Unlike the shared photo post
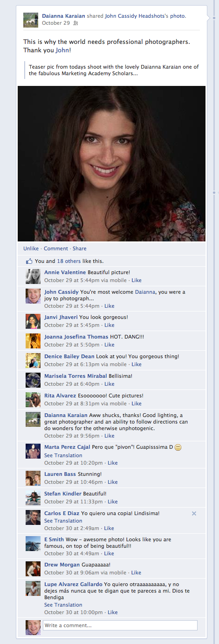Image resolution: width=219 pixels, height=644 pixels. pos(31,248)
